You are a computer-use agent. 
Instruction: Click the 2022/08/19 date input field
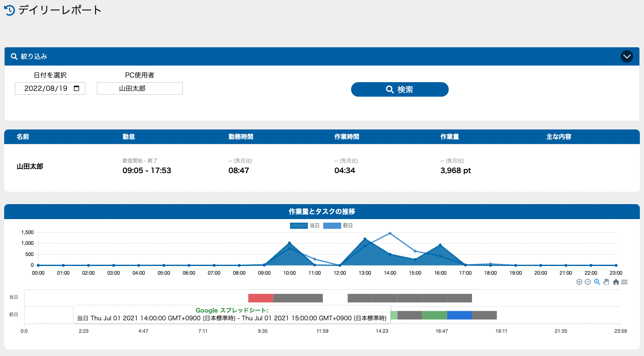[x=50, y=88]
